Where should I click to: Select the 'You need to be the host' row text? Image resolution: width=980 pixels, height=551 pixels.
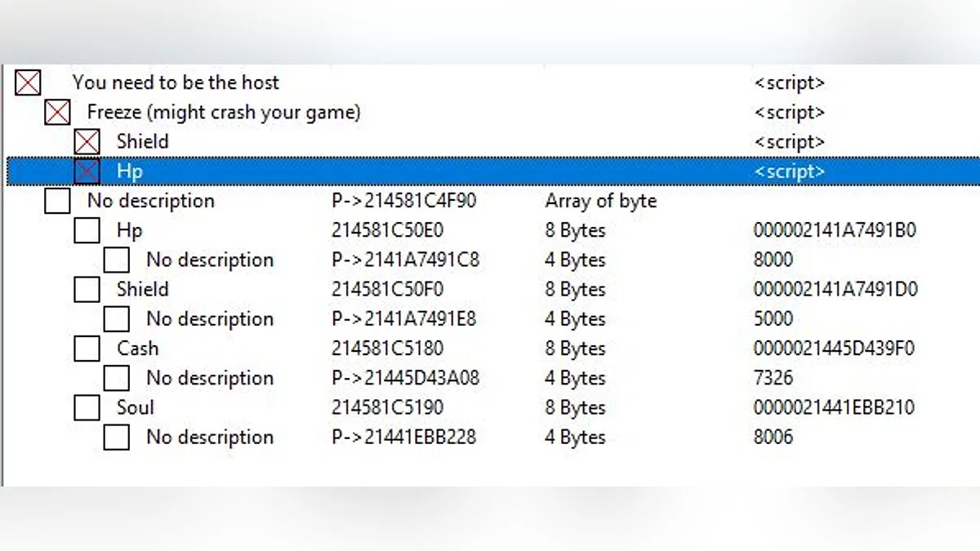pos(176,82)
